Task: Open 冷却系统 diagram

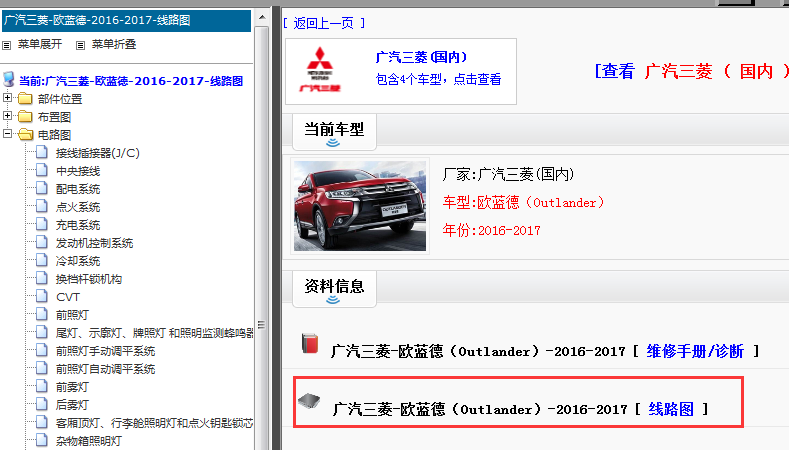Action: (x=78, y=261)
